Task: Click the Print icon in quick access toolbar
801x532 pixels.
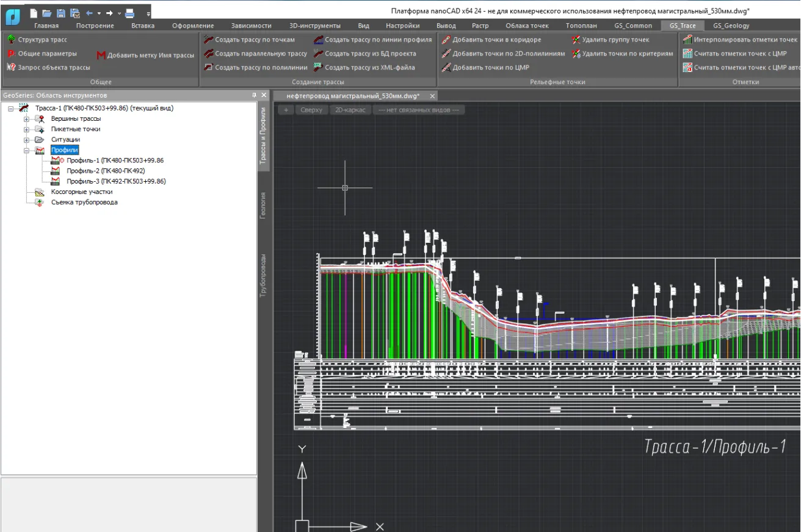Action: coord(130,13)
